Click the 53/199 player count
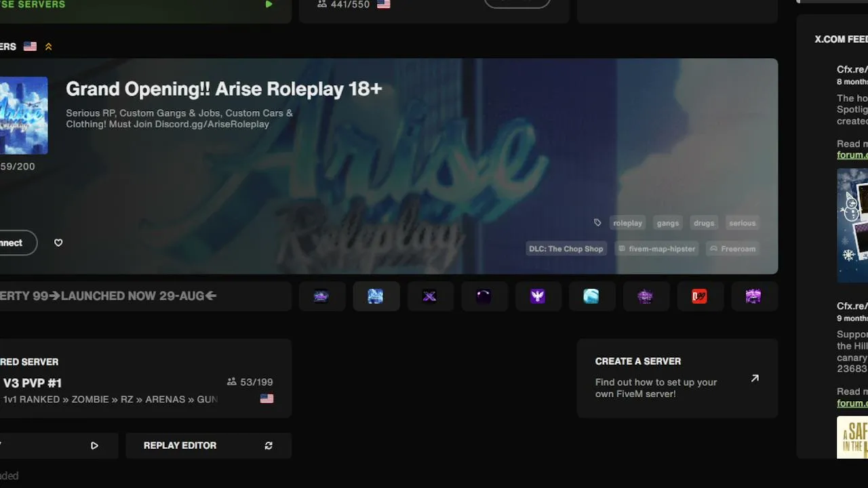 click(257, 382)
